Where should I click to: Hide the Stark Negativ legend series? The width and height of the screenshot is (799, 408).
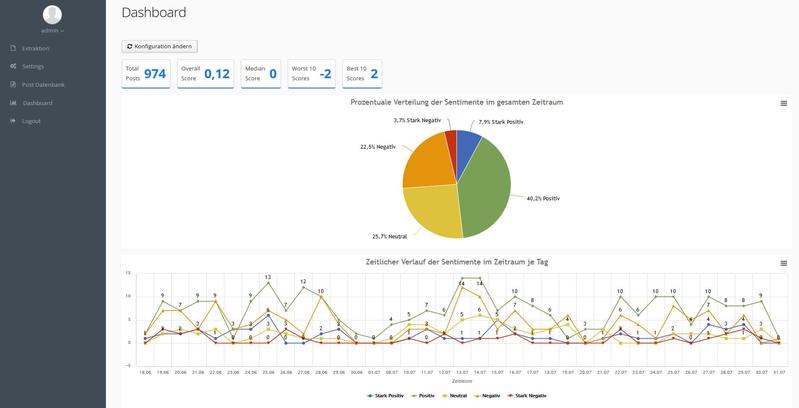[x=527, y=396]
